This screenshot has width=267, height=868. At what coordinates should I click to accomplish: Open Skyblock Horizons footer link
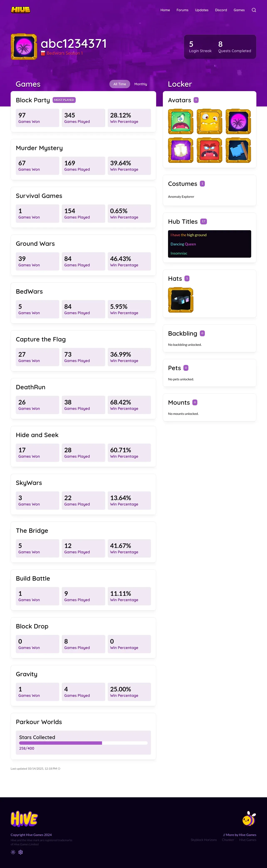tap(204, 840)
